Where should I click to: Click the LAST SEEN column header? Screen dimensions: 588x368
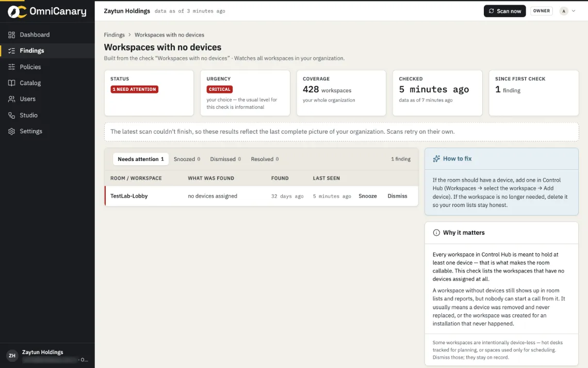click(326, 178)
